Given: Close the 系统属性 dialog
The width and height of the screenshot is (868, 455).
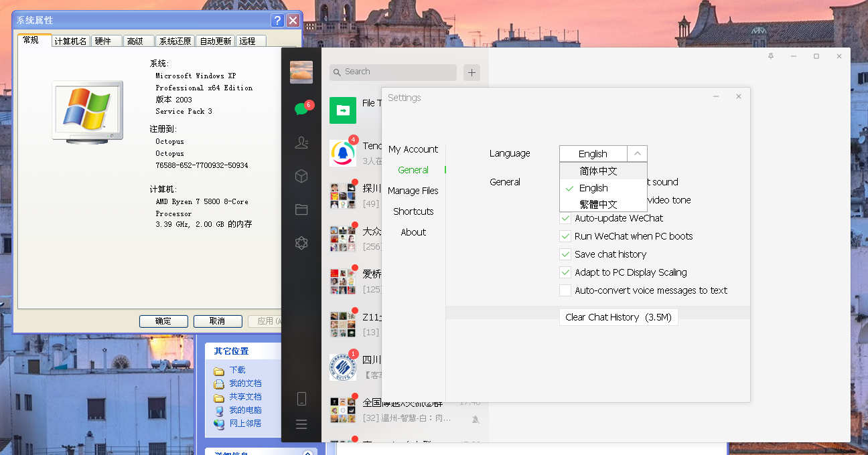Looking at the screenshot, I should pos(293,20).
